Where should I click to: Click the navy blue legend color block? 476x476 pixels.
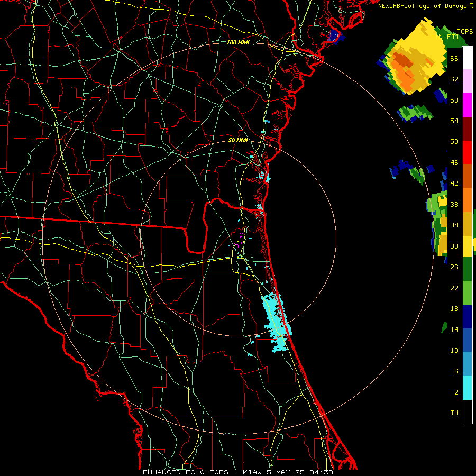pyautogui.click(x=467, y=316)
